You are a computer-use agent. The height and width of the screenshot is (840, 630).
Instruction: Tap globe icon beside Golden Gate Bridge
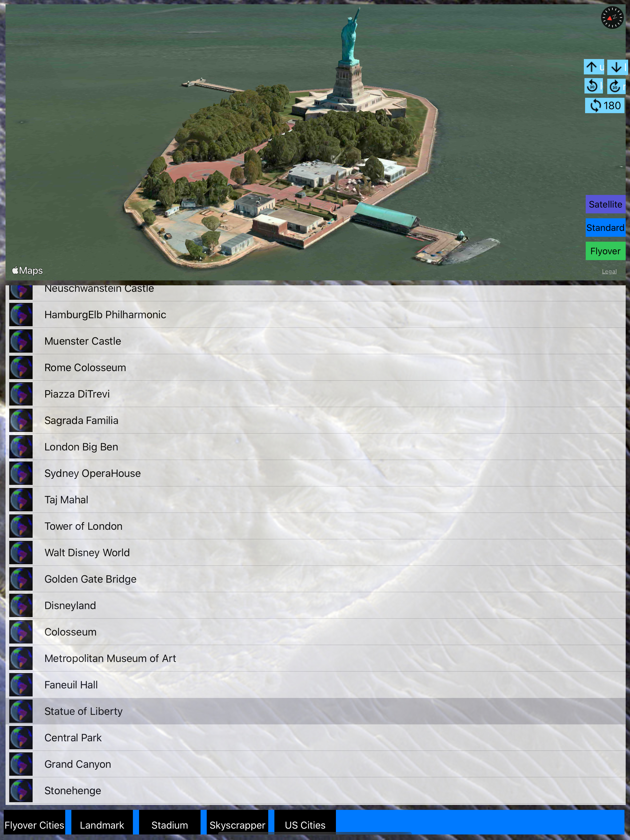pos(21,579)
